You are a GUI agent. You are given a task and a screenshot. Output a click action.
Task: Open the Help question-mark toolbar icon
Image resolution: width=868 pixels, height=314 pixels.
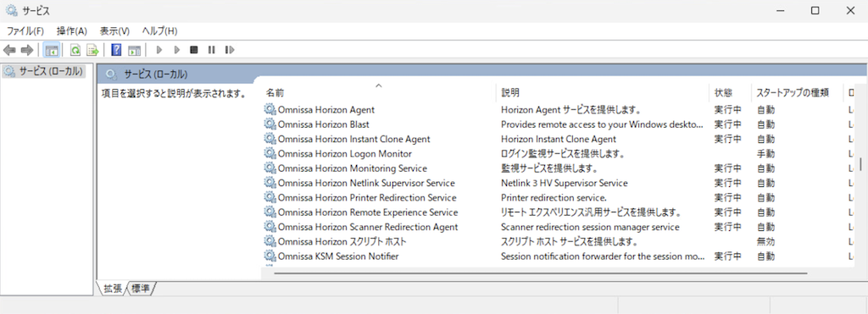coord(116,50)
